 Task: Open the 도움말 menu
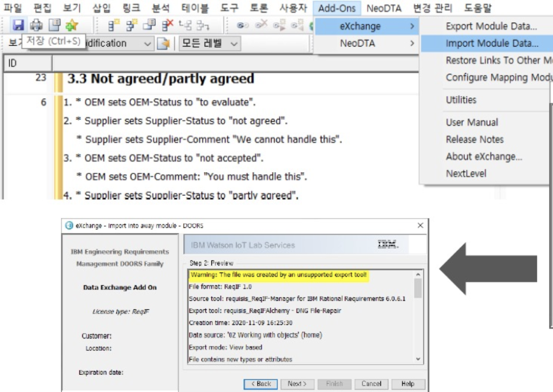[x=478, y=8]
